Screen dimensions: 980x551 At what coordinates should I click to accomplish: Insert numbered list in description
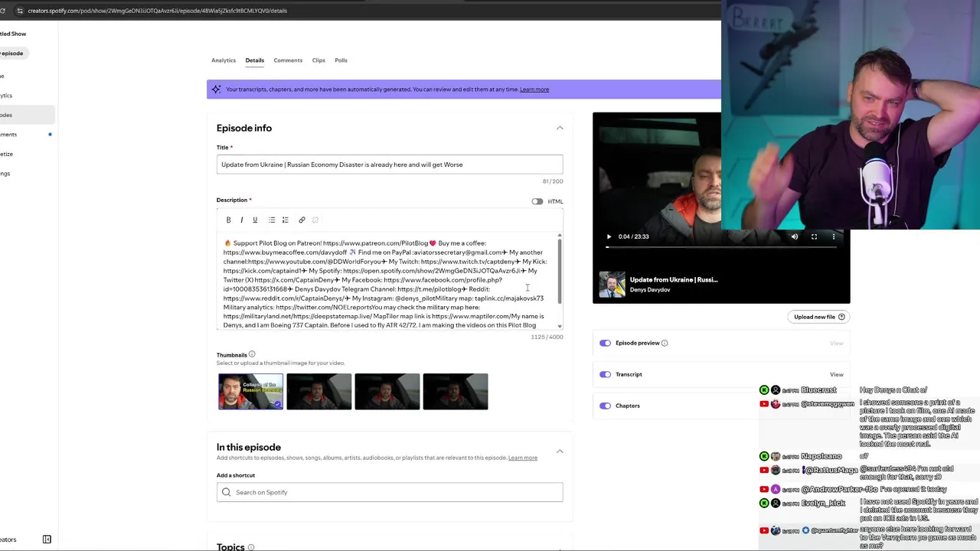coord(285,220)
